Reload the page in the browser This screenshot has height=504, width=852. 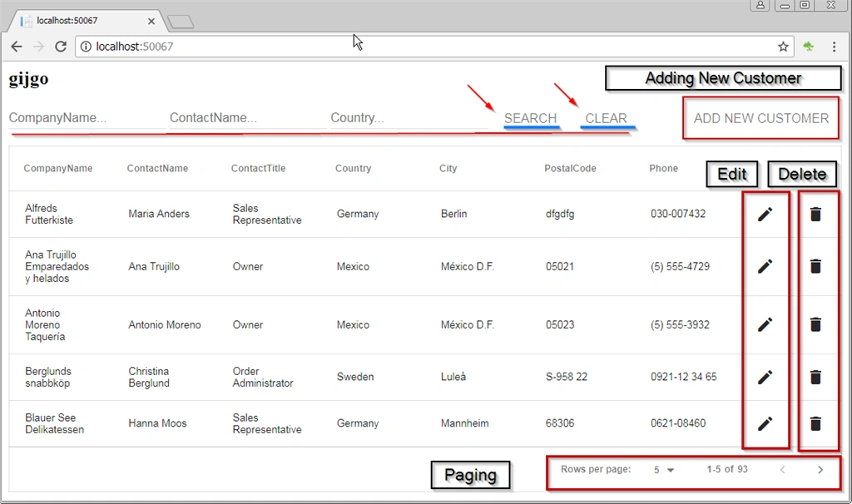click(61, 47)
